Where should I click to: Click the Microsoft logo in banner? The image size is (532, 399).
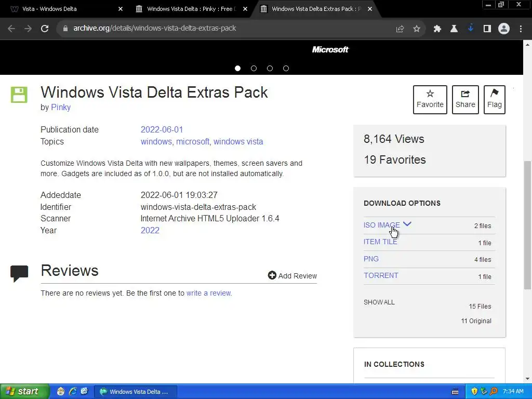click(x=330, y=49)
